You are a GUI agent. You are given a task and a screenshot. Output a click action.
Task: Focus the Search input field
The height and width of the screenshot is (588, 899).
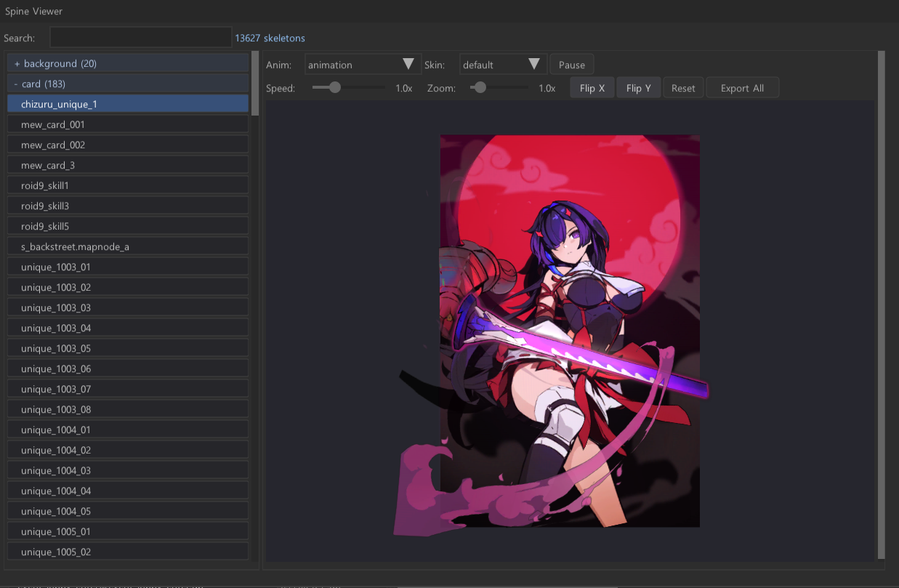[x=140, y=37]
